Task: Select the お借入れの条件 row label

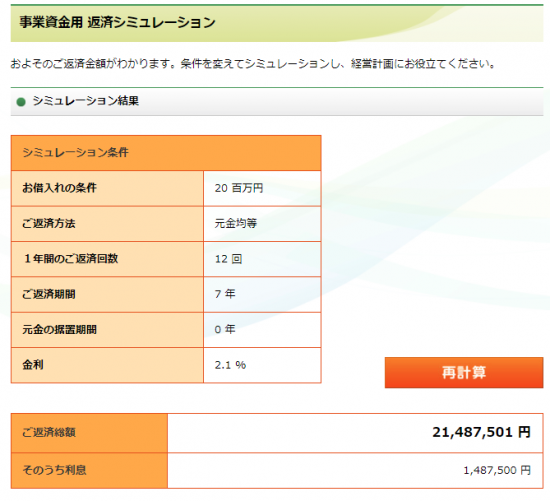Action: coord(59,188)
